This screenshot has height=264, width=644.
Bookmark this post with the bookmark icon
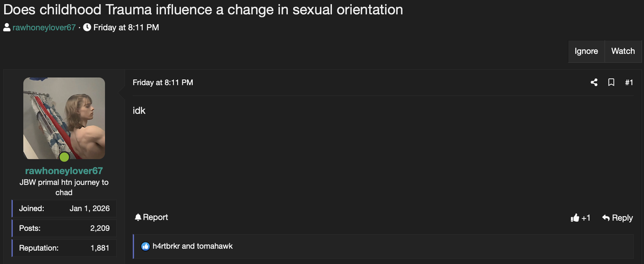click(x=611, y=82)
